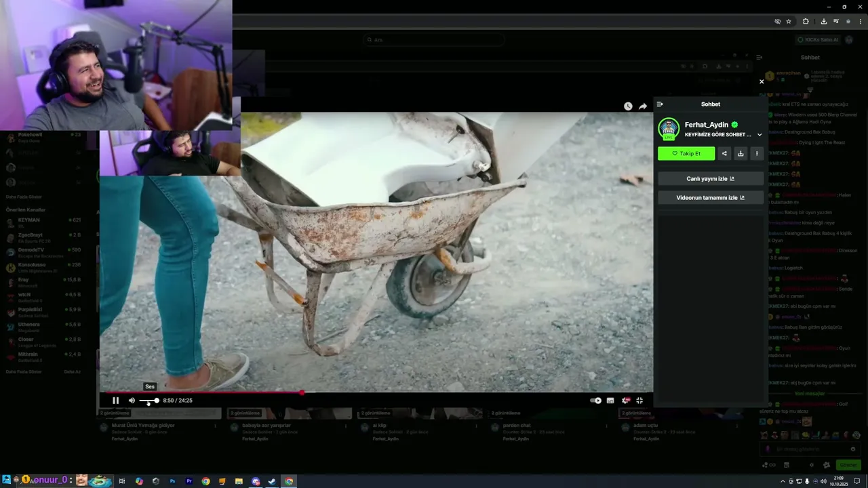Collapse the sidebar list with Daha Az
Viewport: 868px width, 488px height.
73,371
